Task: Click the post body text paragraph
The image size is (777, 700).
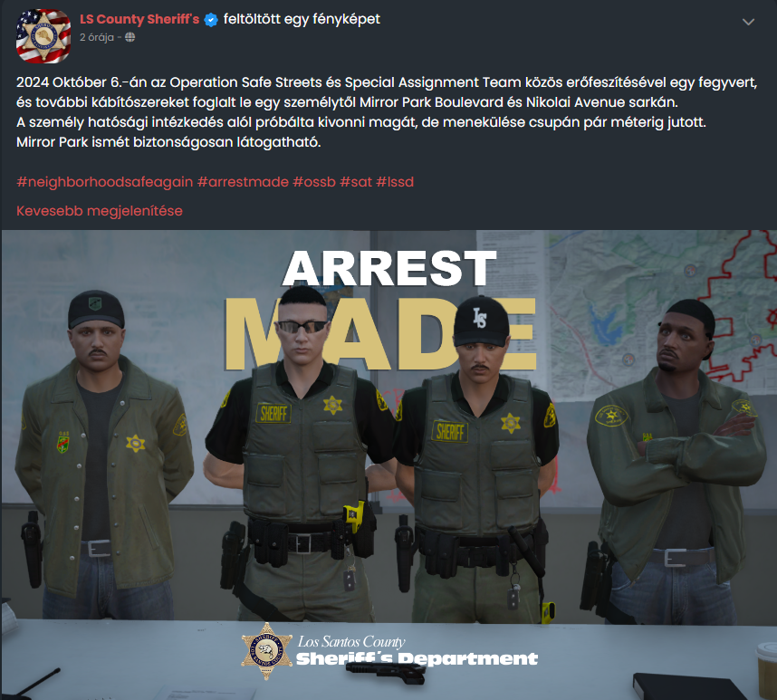Action: pos(387,112)
